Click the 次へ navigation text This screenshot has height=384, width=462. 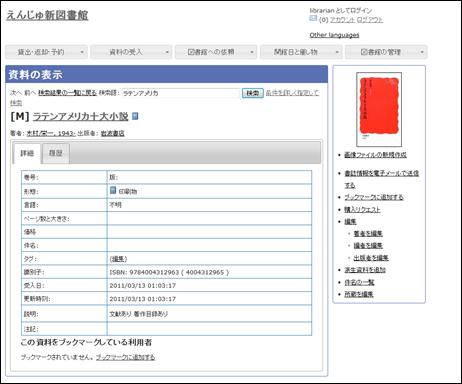point(16,93)
